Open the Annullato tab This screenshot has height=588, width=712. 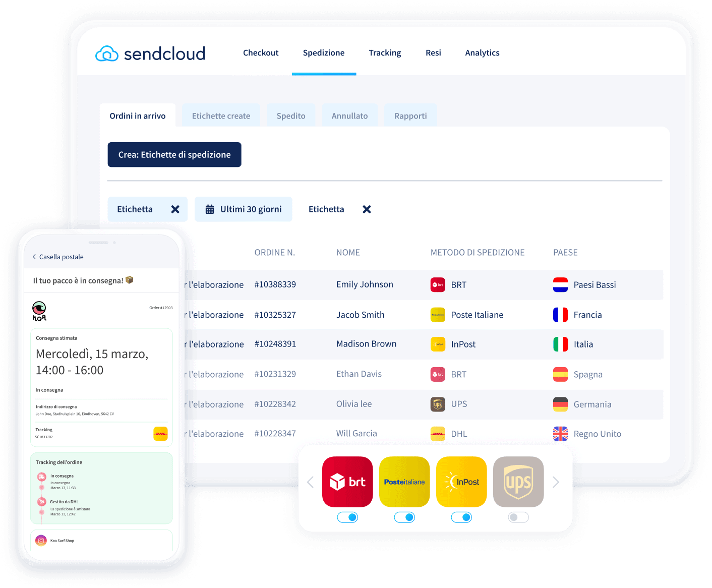[349, 115]
